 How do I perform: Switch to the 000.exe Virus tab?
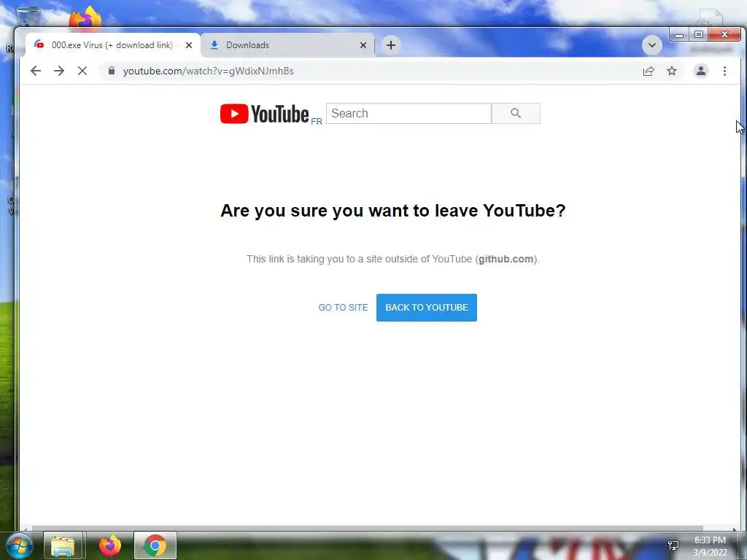coord(112,45)
